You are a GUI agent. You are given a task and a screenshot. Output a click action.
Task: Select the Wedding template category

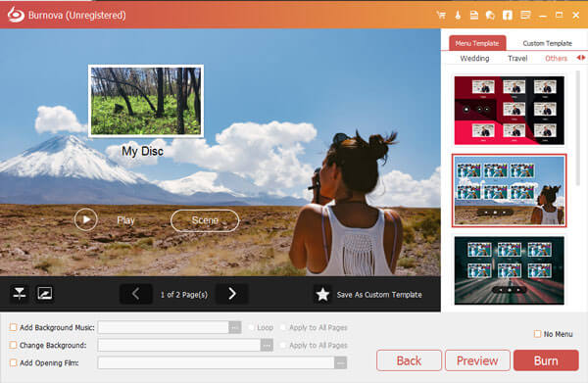pos(474,59)
